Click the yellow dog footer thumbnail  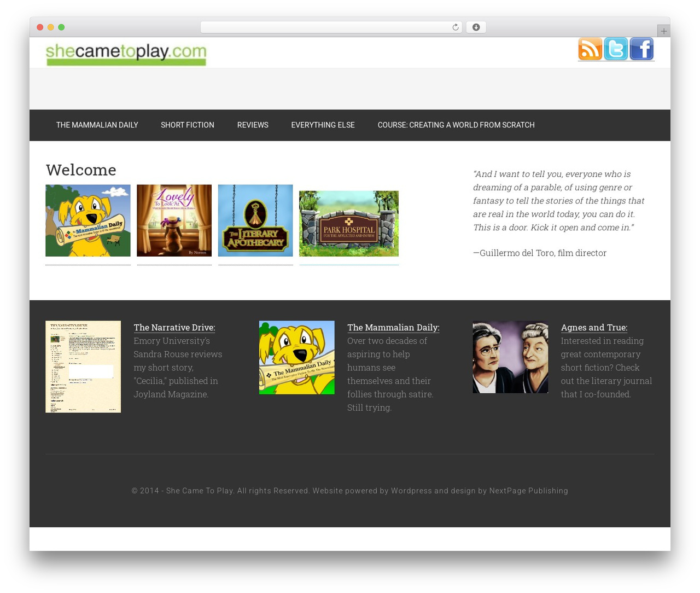click(x=297, y=357)
